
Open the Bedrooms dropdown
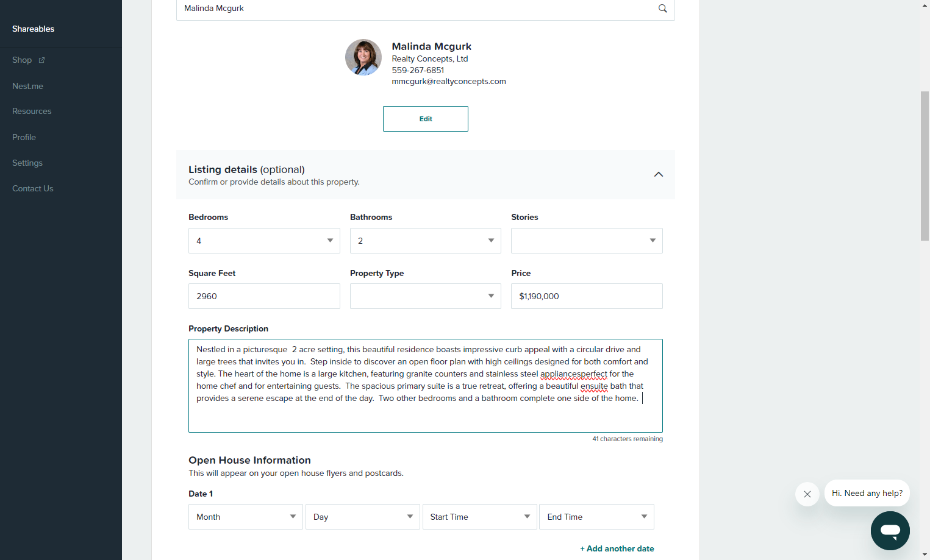click(x=264, y=241)
